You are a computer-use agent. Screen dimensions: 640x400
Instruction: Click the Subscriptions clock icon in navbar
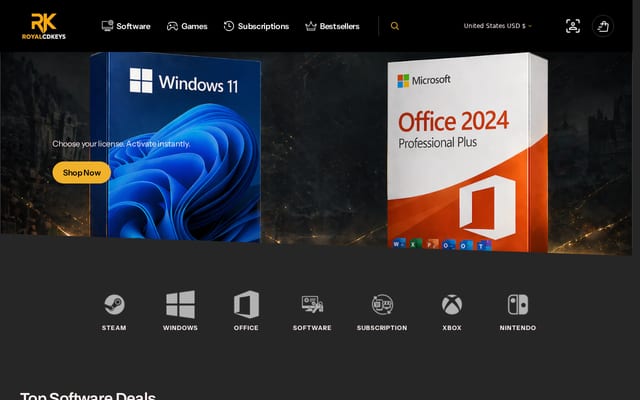click(x=229, y=26)
